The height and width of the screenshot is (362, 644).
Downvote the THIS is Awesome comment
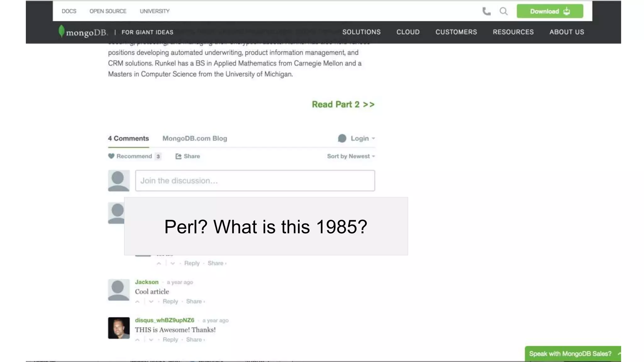click(x=151, y=340)
